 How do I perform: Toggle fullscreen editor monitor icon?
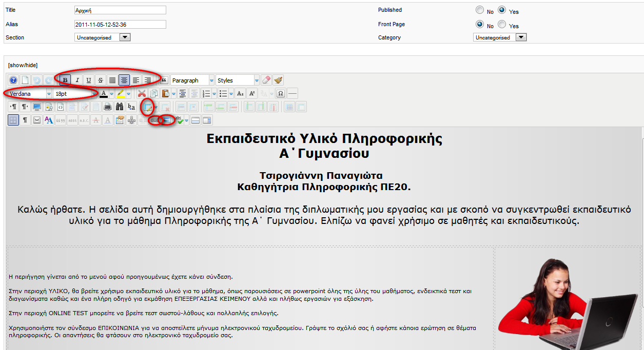(37, 107)
